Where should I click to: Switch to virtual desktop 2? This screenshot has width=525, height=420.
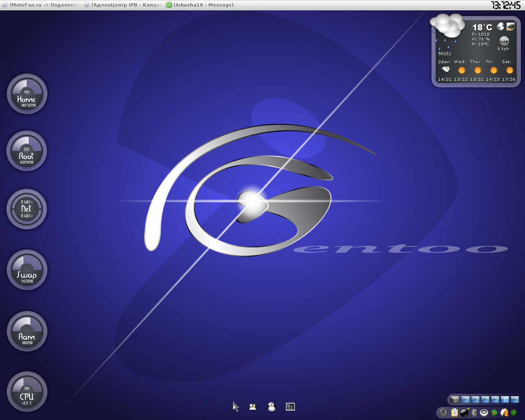[475, 399]
